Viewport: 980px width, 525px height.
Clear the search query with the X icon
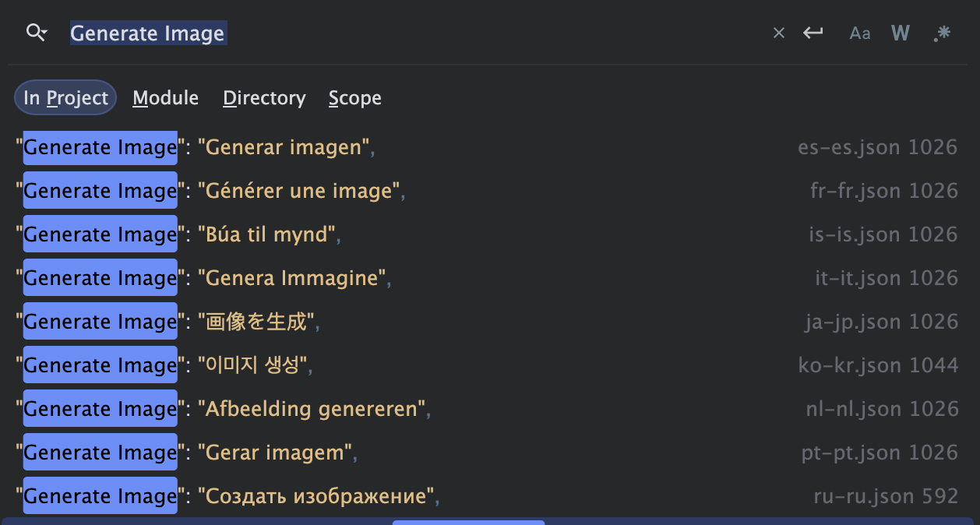(x=778, y=33)
